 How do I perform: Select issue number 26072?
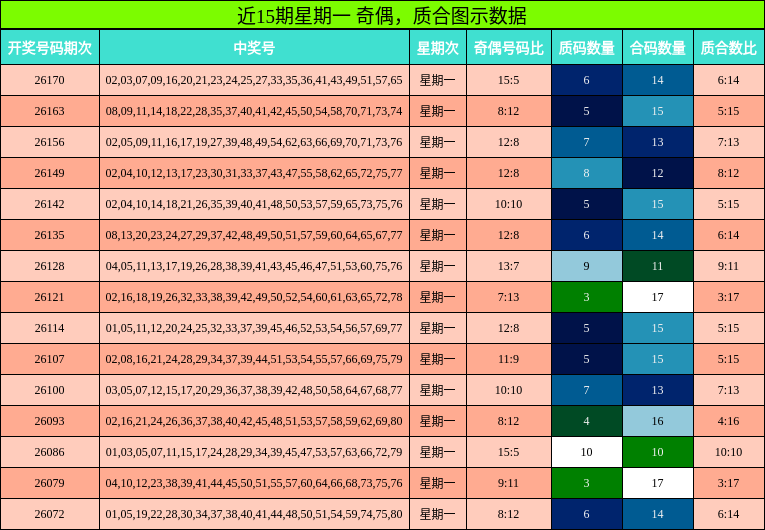click(49, 514)
